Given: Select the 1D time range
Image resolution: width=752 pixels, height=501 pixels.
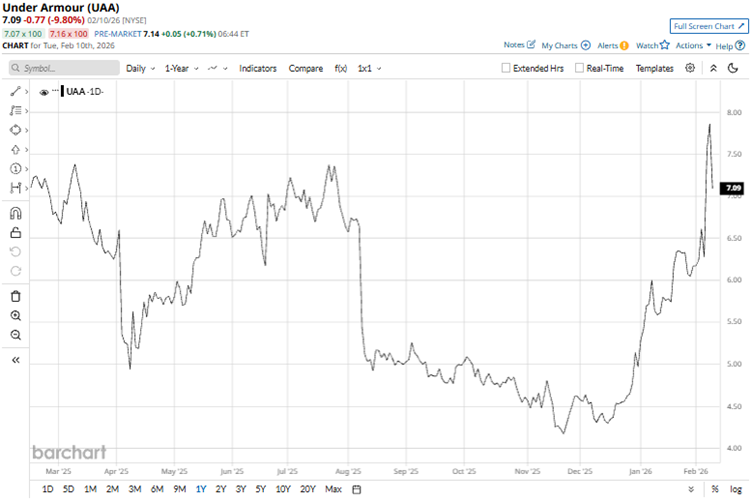Looking at the screenshot, I should click(47, 489).
